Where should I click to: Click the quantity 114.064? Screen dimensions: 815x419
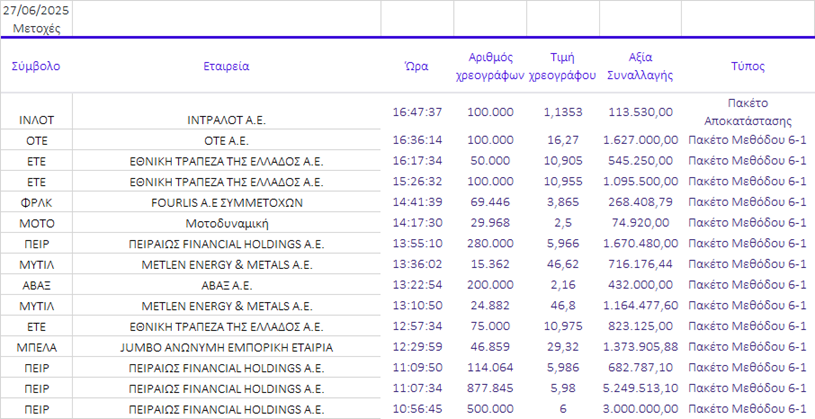click(x=490, y=368)
